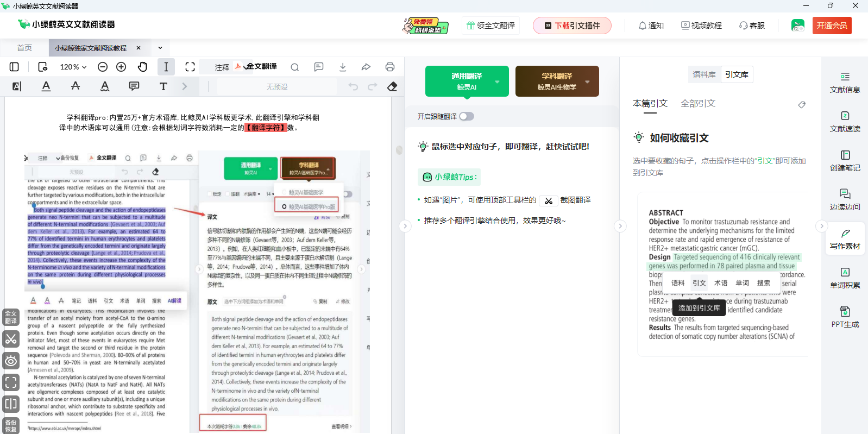Open 单词积累 in right sidebar
868x434 pixels.
pos(845,279)
